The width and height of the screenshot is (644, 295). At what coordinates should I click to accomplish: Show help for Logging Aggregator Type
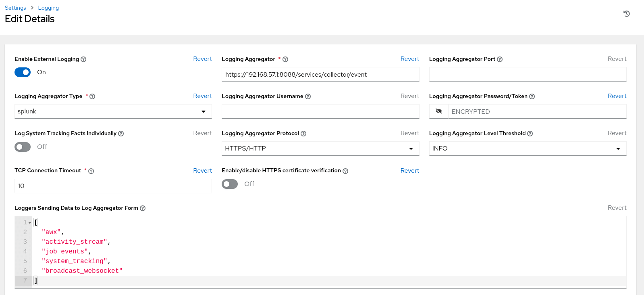click(92, 96)
